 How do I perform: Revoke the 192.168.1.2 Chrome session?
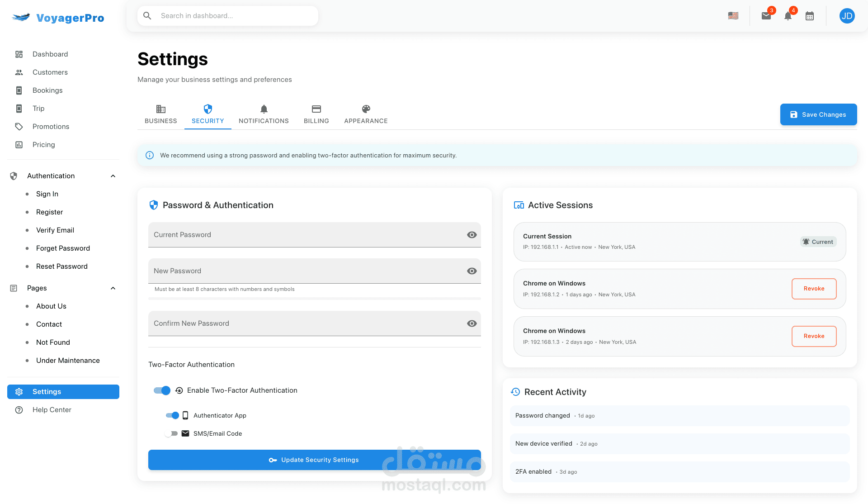[x=814, y=289]
